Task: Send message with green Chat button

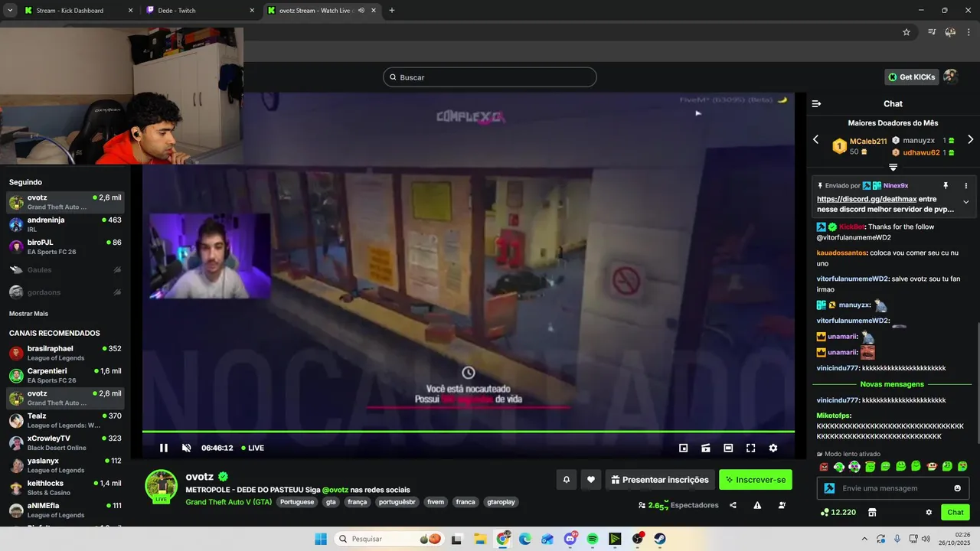Action: tap(955, 512)
